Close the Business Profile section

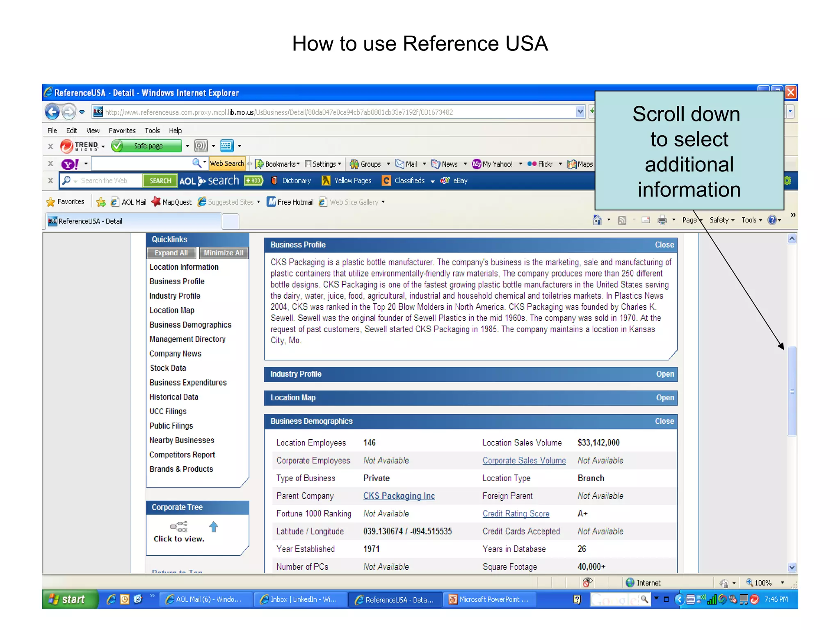(x=664, y=245)
